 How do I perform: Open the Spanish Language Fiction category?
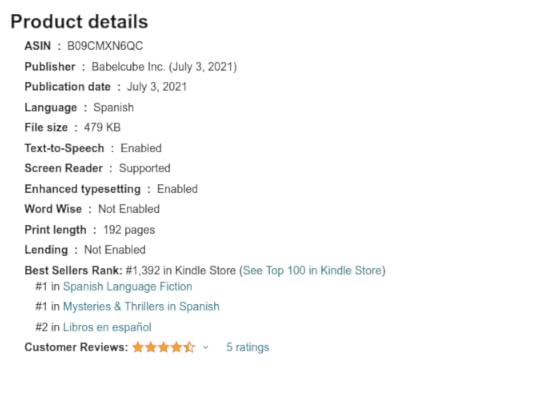127,286
